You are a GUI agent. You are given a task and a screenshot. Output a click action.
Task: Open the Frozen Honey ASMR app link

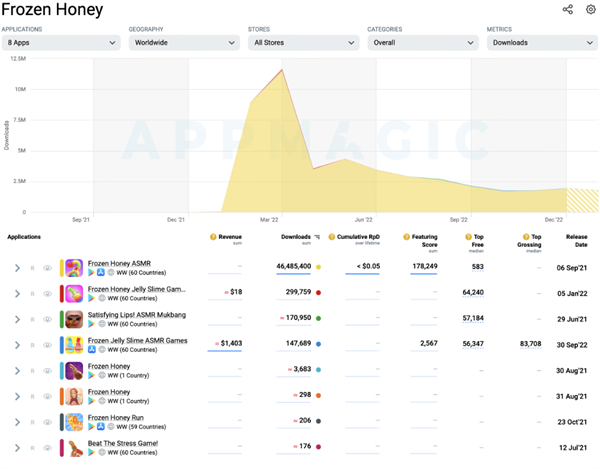click(x=119, y=263)
